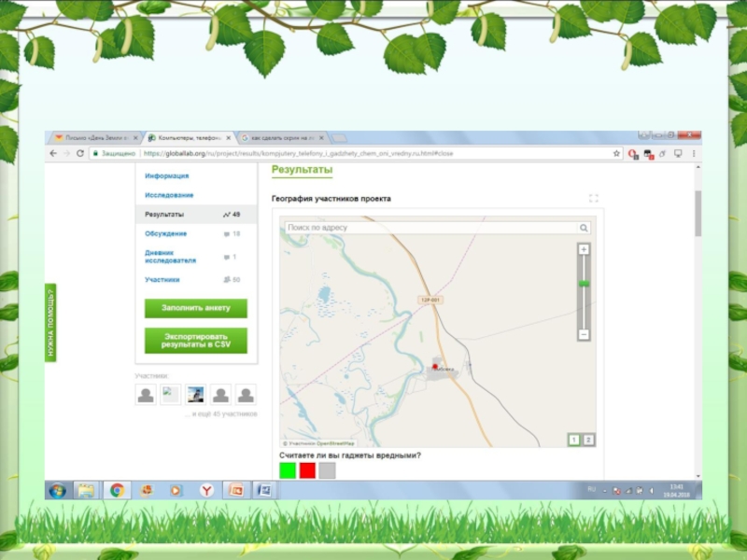Click Экспортировать результаты в CSV button
The image size is (747, 560).
[195, 341]
